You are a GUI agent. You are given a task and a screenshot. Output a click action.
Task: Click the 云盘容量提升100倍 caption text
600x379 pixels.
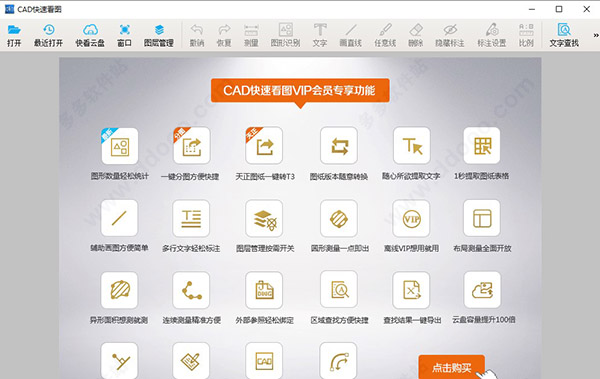click(x=484, y=320)
